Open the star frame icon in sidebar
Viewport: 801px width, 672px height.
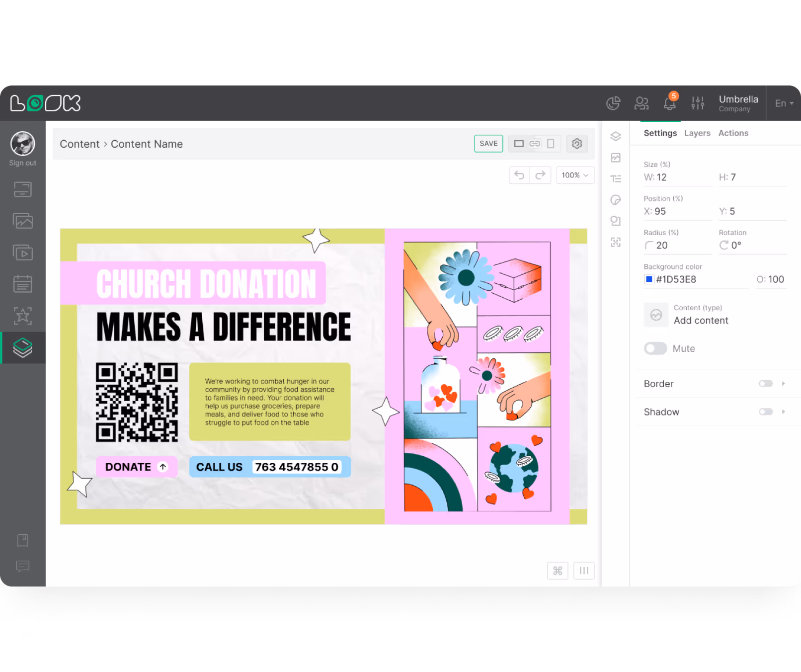23,316
